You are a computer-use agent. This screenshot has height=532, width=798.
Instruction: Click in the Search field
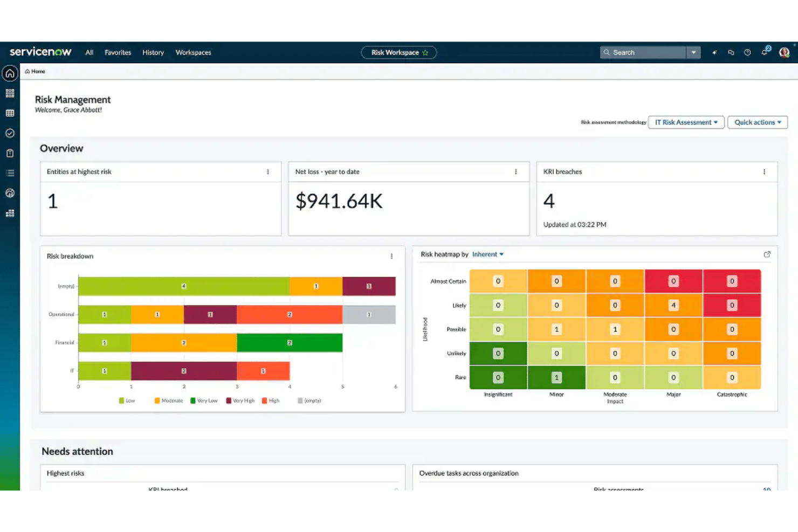pyautogui.click(x=643, y=52)
